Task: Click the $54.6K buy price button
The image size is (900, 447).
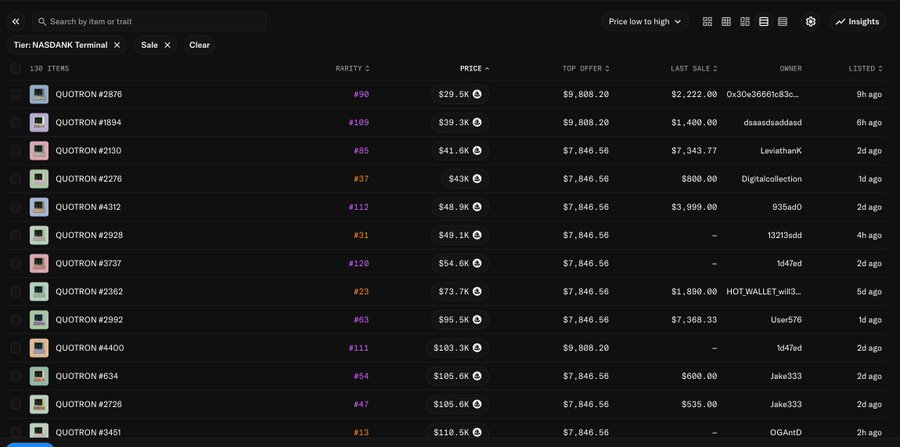Action: [460, 263]
